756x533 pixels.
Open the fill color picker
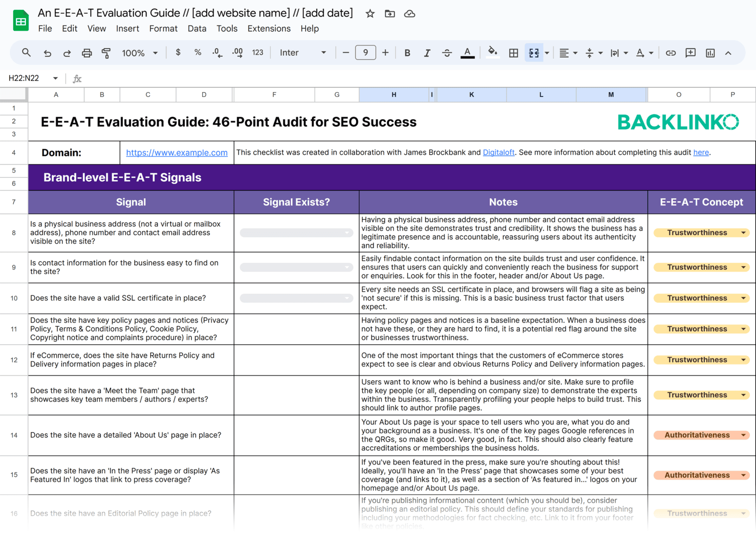tap(492, 52)
